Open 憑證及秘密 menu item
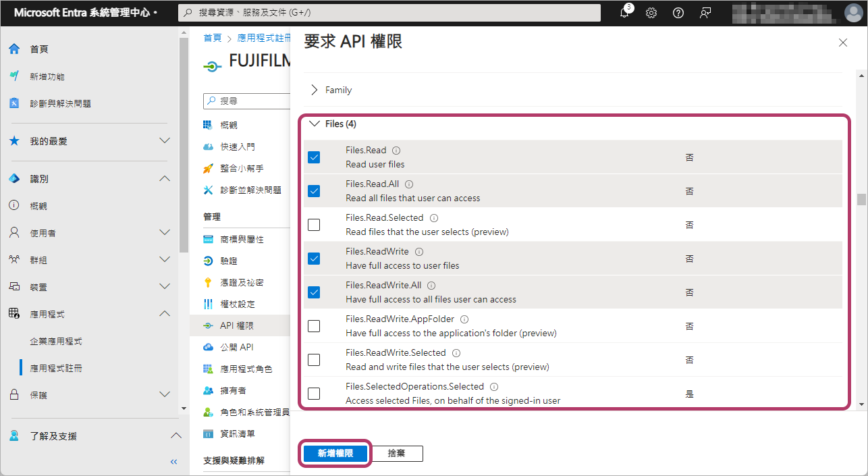868x476 pixels. click(x=242, y=282)
